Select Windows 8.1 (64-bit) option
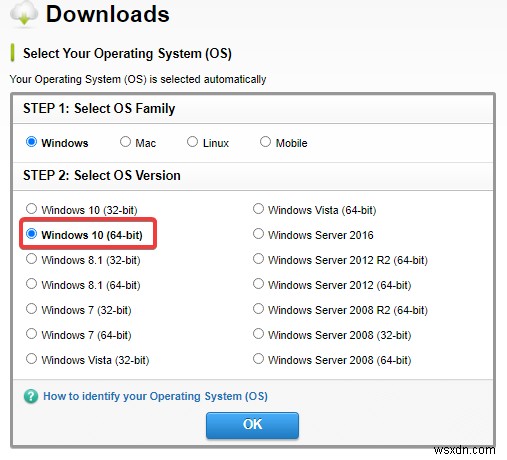The height and width of the screenshot is (460, 507). click(x=31, y=284)
